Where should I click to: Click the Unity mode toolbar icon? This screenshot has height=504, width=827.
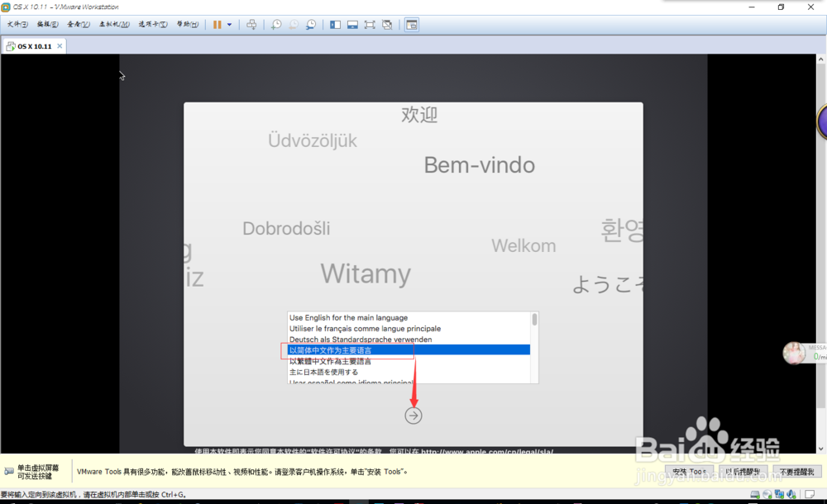(x=387, y=25)
